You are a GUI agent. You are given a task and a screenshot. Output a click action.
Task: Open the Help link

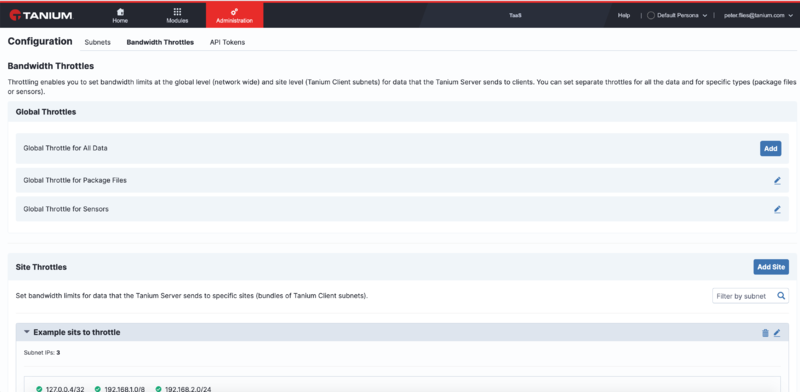point(624,15)
